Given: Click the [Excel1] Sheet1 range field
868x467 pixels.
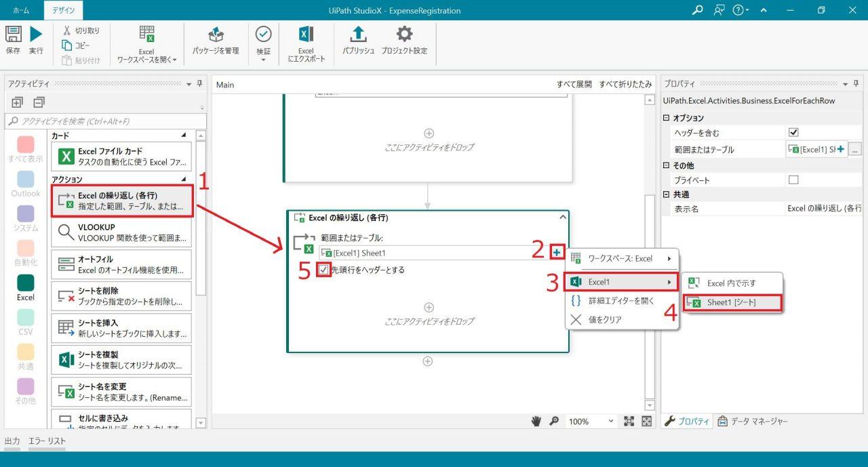Looking at the screenshot, I should coord(434,253).
